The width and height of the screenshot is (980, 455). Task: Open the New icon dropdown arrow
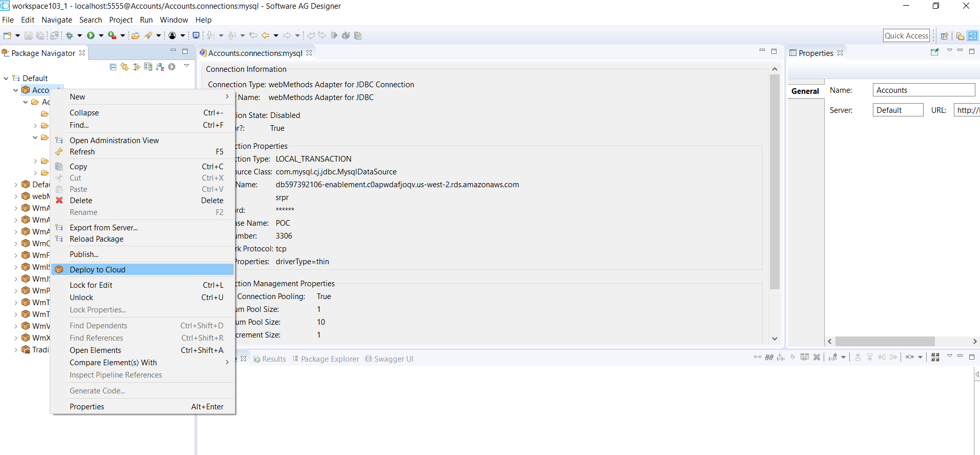17,35
